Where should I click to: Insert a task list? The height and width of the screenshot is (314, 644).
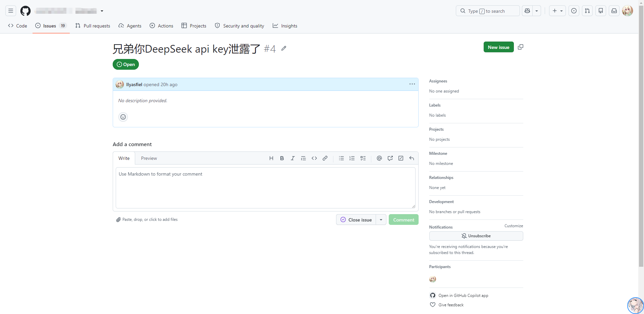[363, 158]
